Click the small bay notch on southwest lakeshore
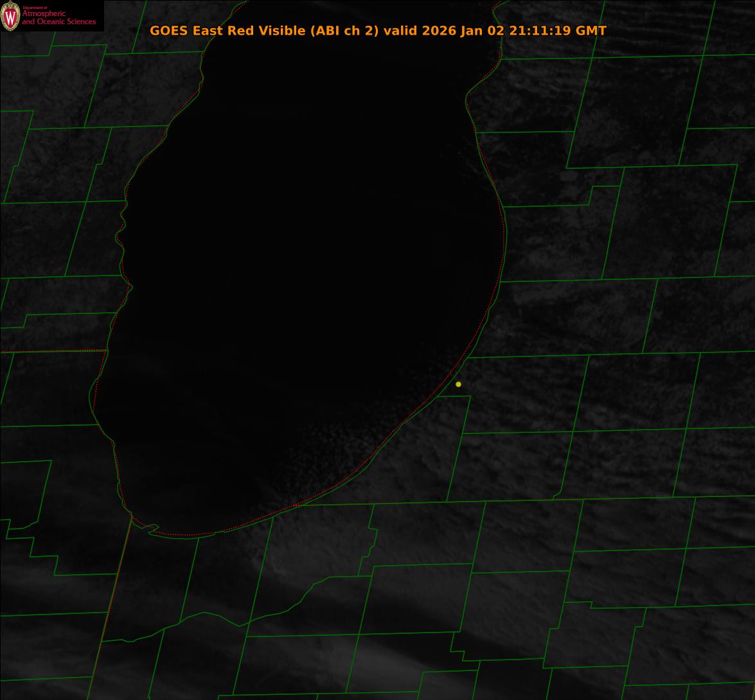Screen dimensions: 755x700 click(x=152, y=530)
